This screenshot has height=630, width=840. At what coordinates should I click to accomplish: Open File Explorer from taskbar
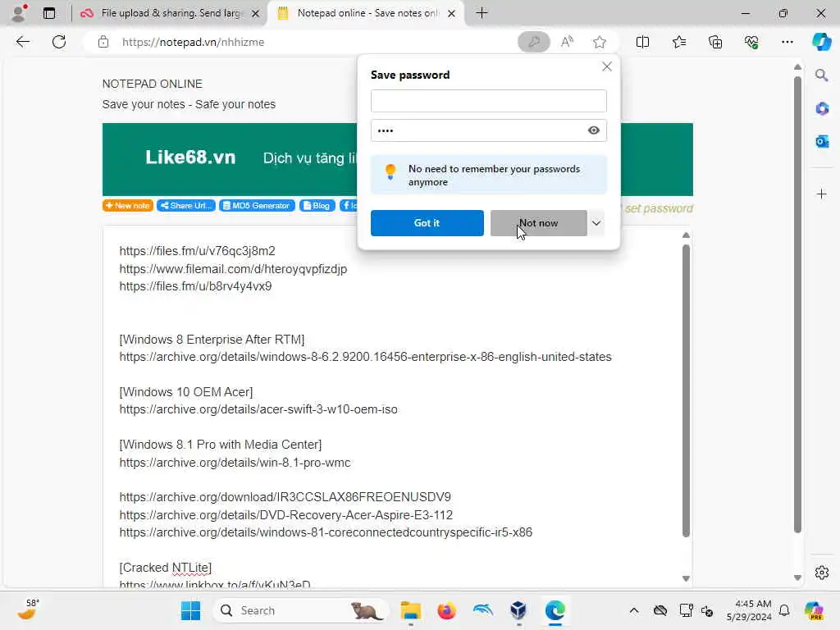coord(411,610)
